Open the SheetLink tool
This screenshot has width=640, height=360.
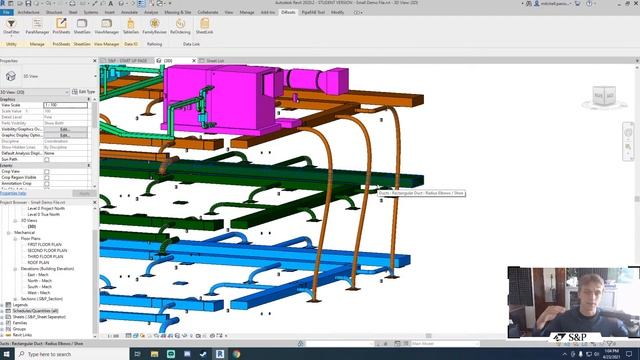(204, 26)
